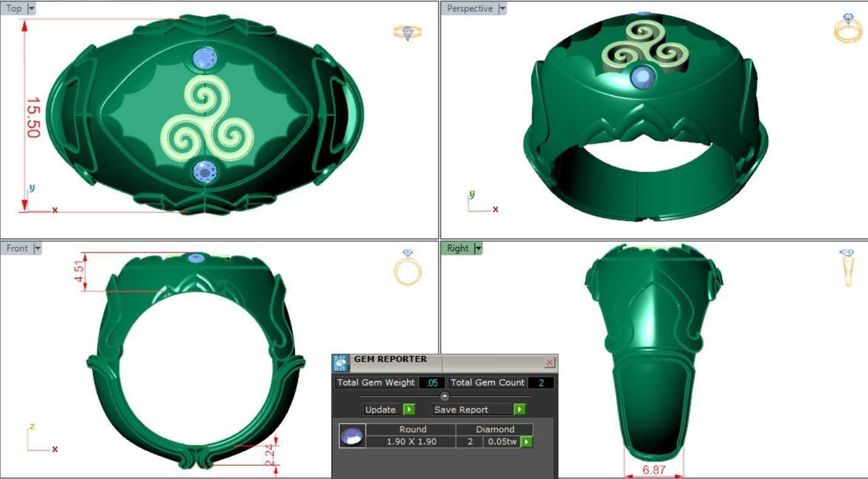
Task: Open the Front viewport dropdown arrow
Action: coord(38,248)
